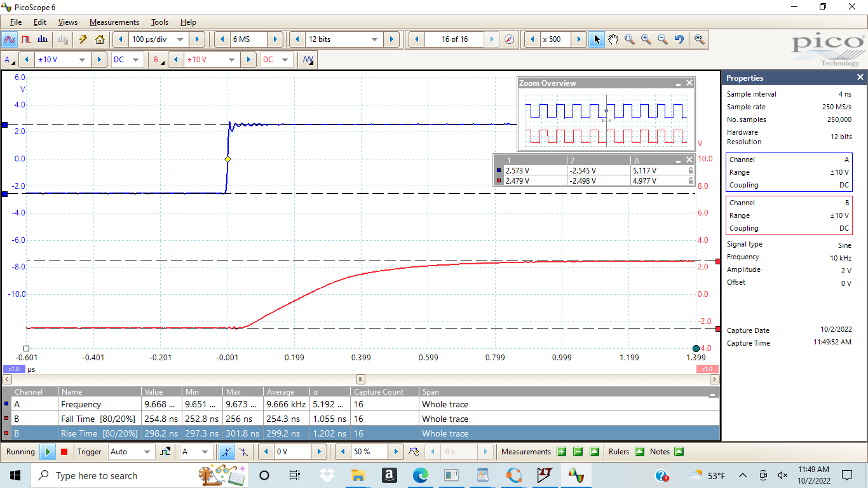Open the 12 bits resolution dropdown
The width and height of the screenshot is (868, 488).
(x=375, y=39)
